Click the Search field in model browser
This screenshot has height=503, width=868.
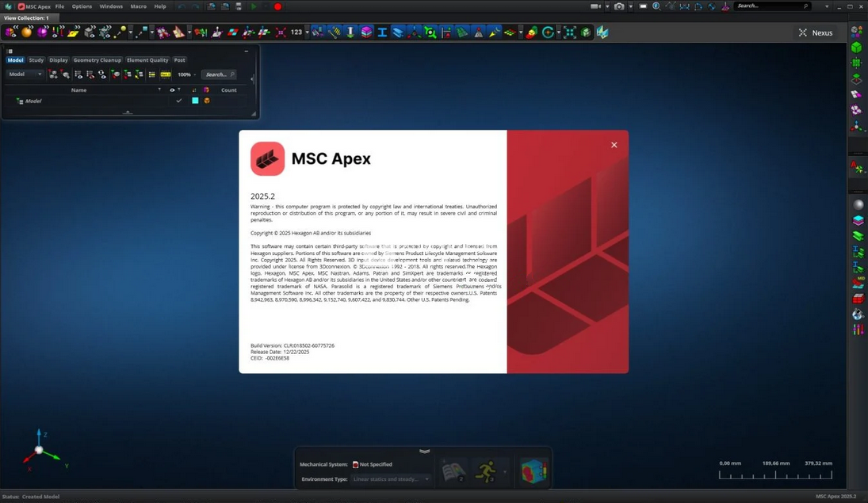[218, 74]
